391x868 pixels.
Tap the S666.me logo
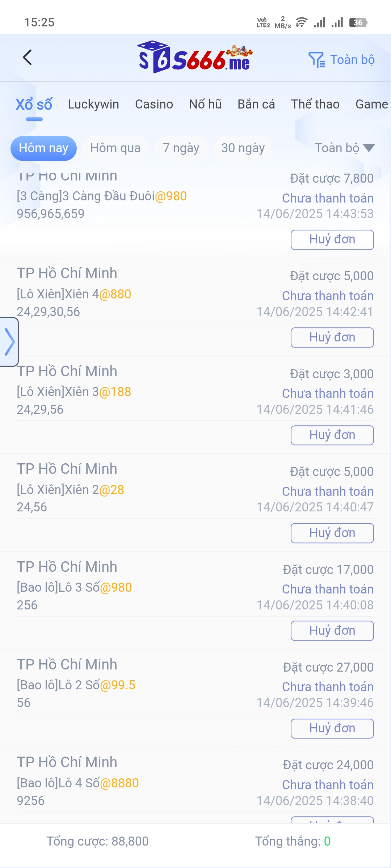click(195, 58)
